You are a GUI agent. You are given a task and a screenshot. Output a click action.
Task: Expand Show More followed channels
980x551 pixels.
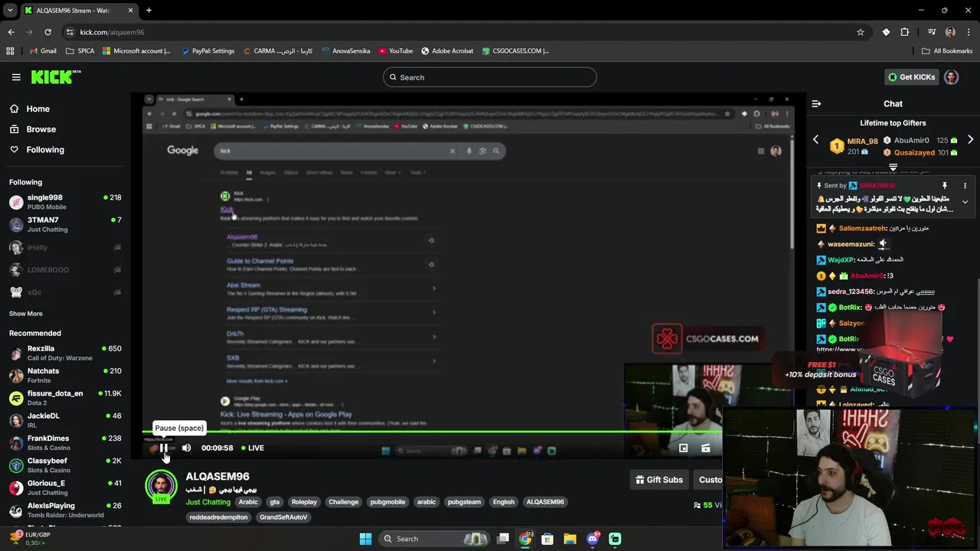click(25, 314)
